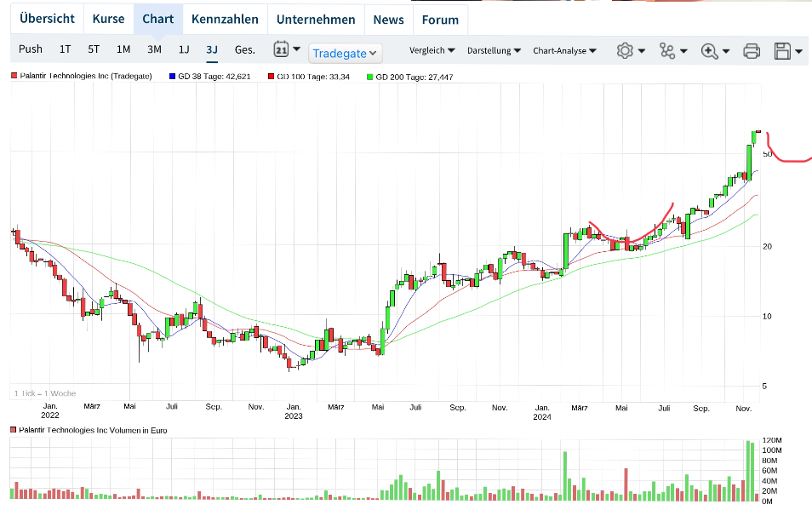Click the save floppy disk icon
The width and height of the screenshot is (812, 510).
782,51
